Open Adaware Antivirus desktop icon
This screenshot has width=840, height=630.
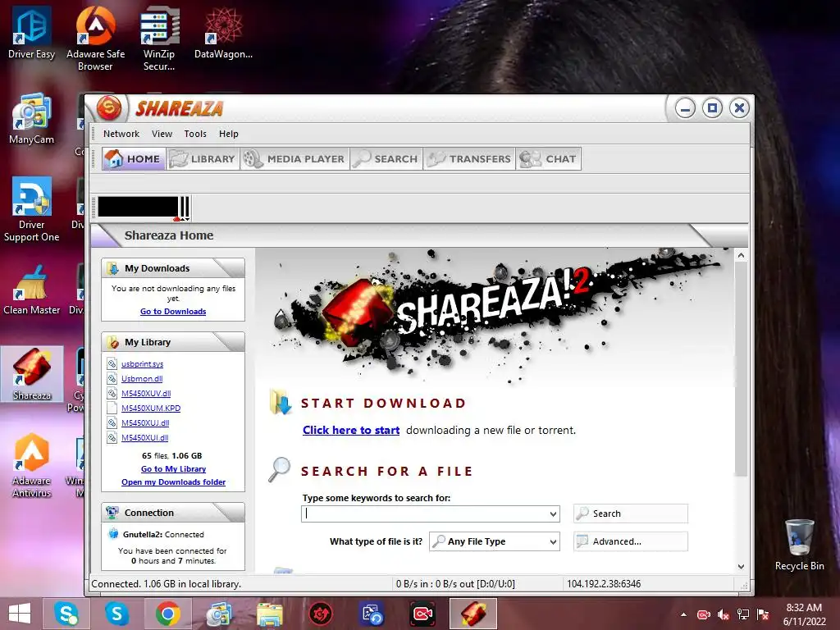[x=32, y=466]
